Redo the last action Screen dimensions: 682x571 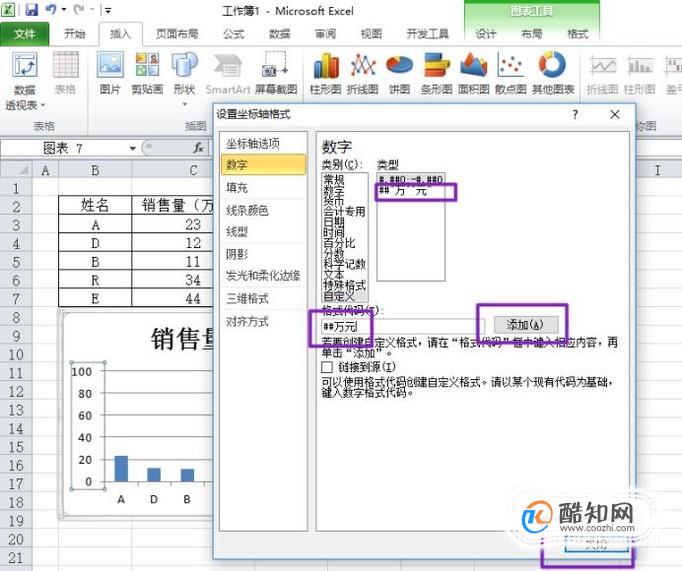[78, 10]
